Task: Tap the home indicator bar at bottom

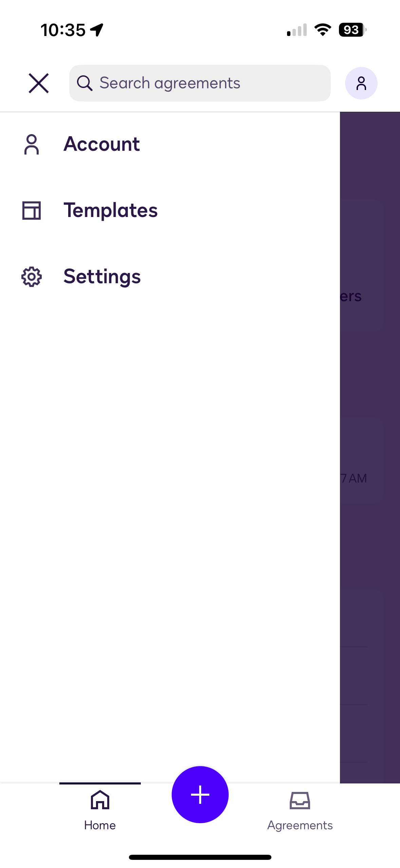Action: click(200, 857)
